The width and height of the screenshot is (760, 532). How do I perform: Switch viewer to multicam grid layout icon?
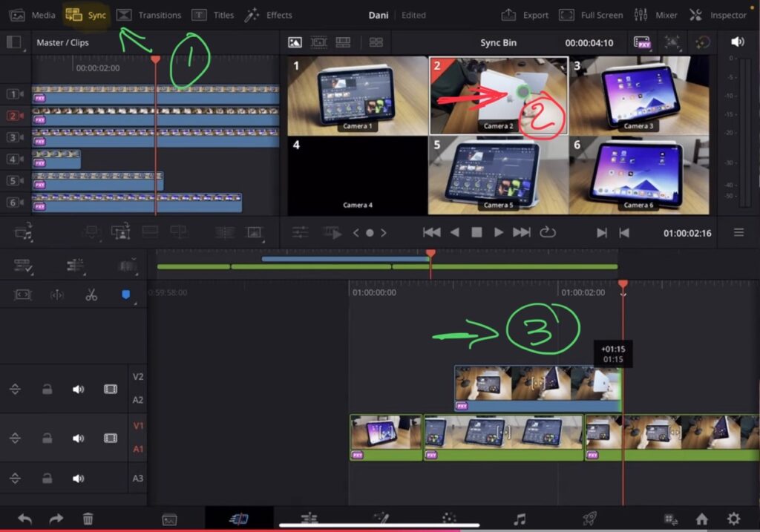[x=376, y=42]
